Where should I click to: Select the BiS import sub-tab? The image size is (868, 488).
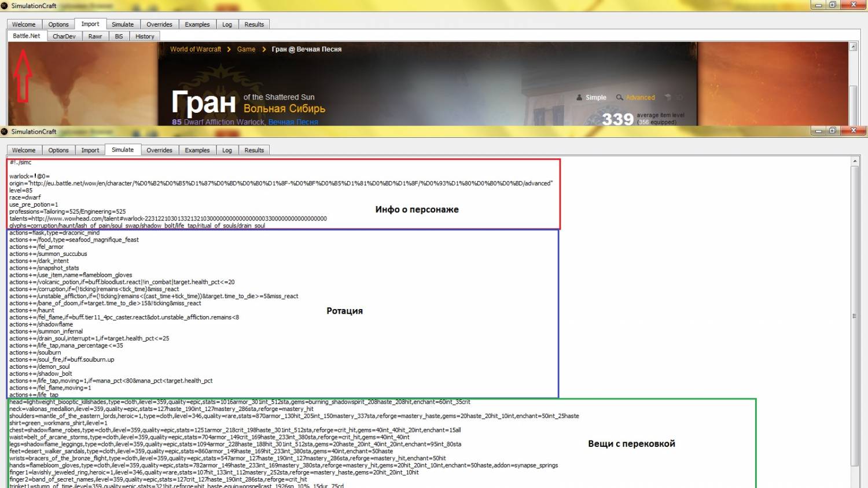(x=119, y=36)
